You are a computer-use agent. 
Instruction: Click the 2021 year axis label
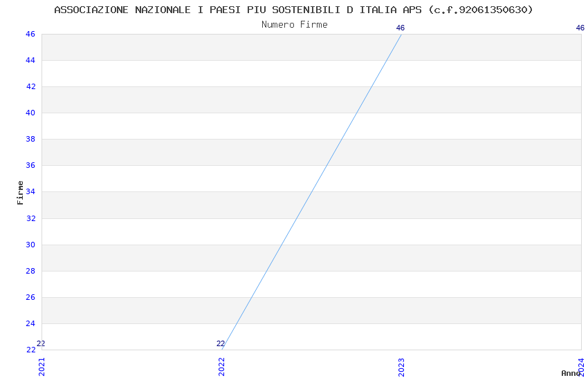point(42,366)
